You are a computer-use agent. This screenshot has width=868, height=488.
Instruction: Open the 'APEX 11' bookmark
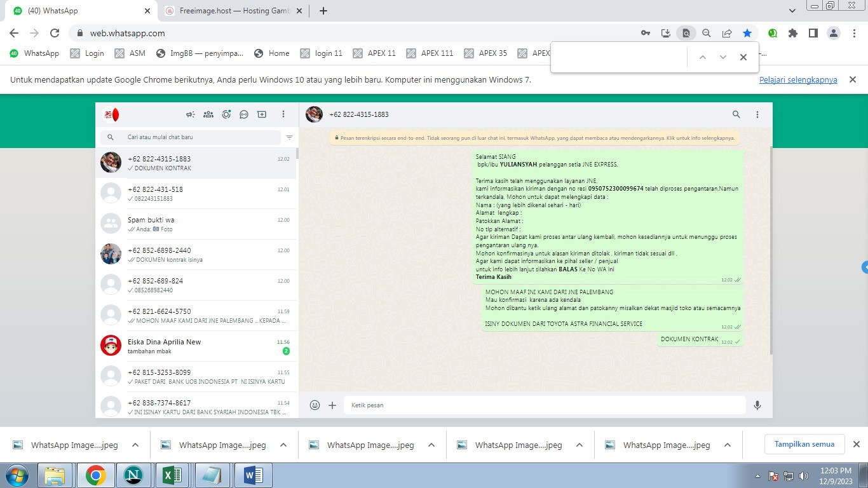pyautogui.click(x=374, y=53)
